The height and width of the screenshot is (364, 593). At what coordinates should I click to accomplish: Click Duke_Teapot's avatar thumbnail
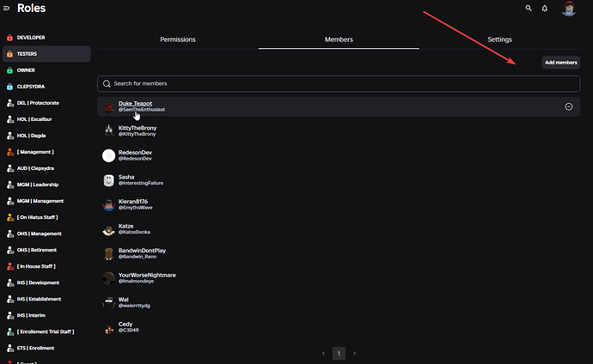point(108,106)
